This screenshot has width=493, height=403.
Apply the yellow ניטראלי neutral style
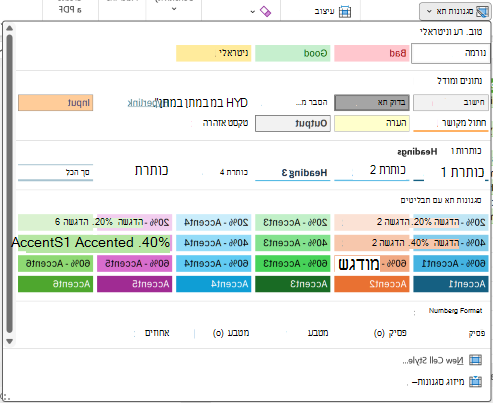(x=214, y=53)
